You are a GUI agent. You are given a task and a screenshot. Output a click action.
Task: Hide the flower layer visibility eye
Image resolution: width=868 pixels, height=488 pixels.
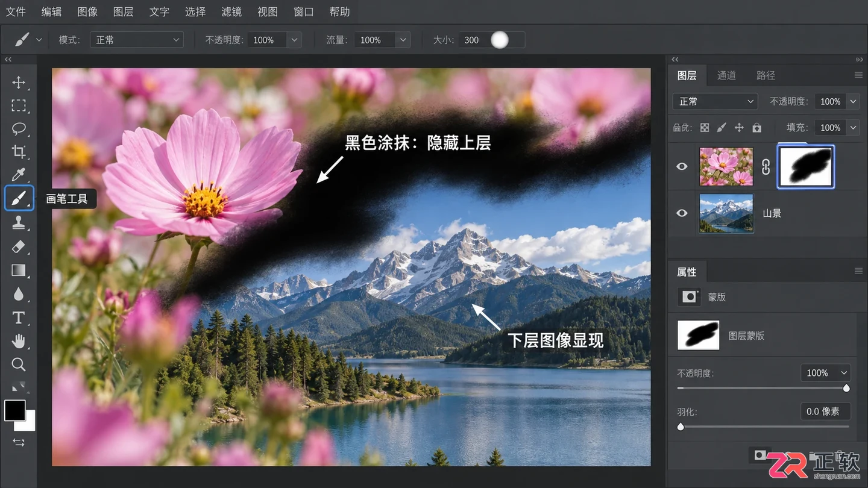pyautogui.click(x=682, y=166)
